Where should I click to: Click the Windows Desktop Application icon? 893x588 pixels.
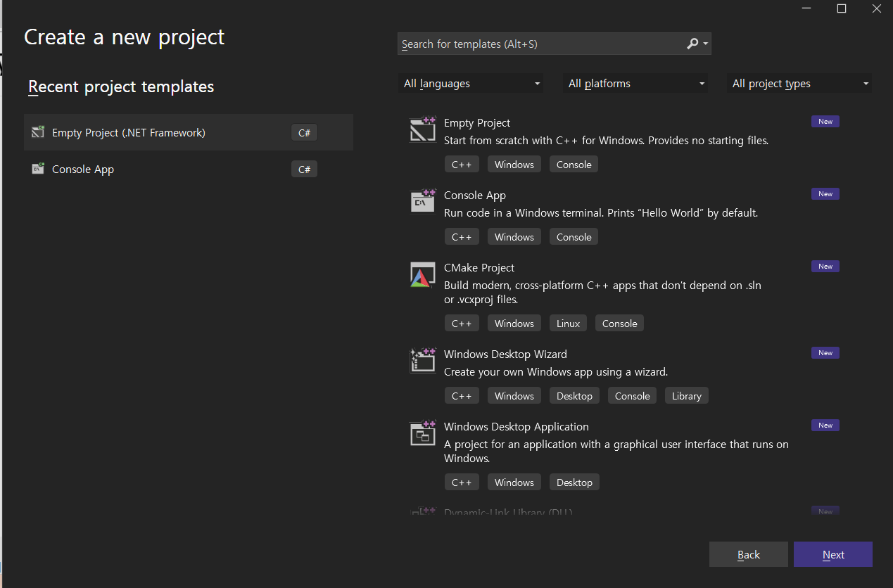coord(424,433)
